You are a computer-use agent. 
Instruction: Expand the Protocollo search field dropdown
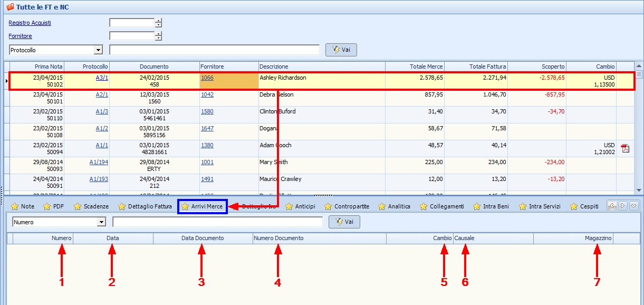[98, 50]
